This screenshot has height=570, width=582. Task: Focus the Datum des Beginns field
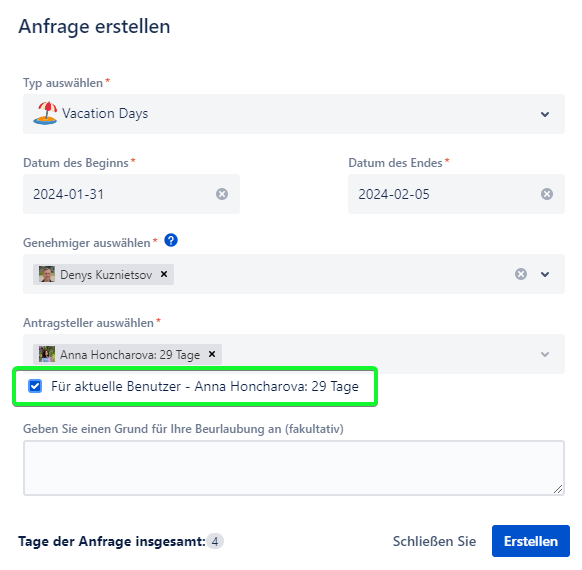click(x=131, y=194)
